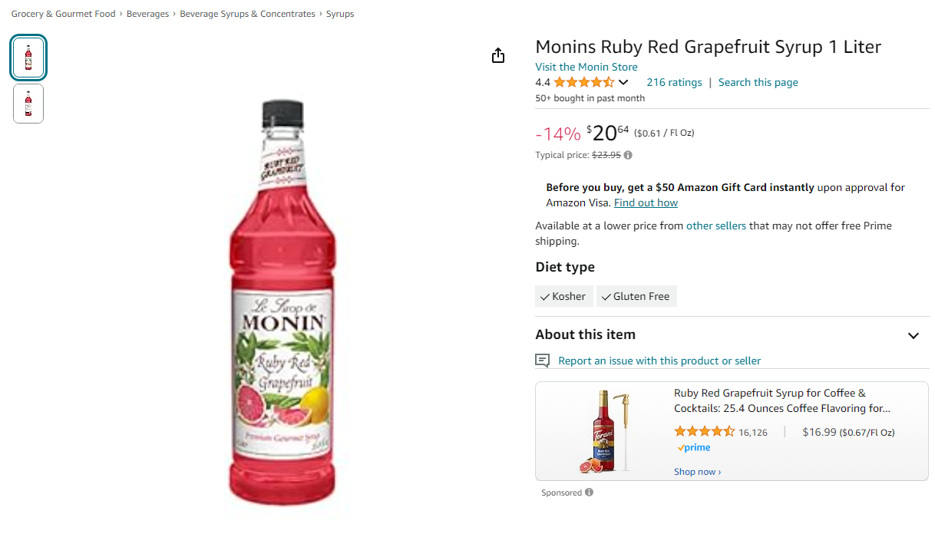Click the share icon above product image
The width and height of the screenshot is (935, 560).
tap(498, 55)
